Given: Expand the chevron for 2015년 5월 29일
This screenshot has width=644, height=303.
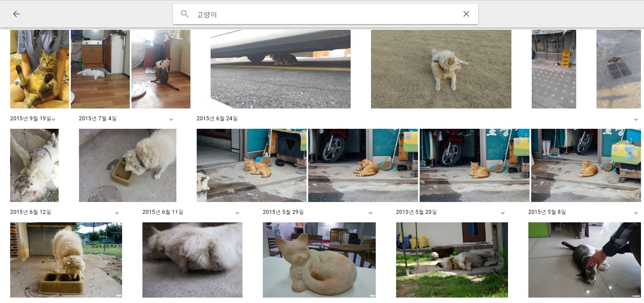Looking at the screenshot, I should [370, 213].
